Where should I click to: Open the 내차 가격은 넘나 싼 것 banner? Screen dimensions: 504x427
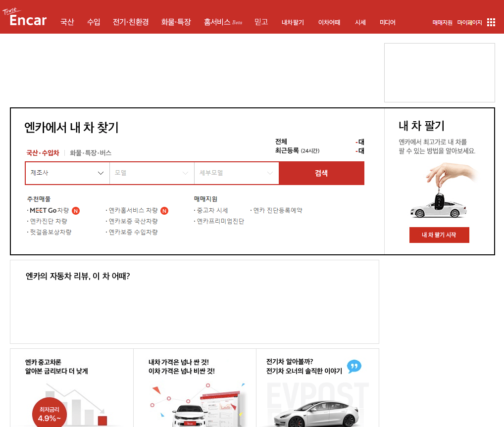pyautogui.click(x=195, y=388)
